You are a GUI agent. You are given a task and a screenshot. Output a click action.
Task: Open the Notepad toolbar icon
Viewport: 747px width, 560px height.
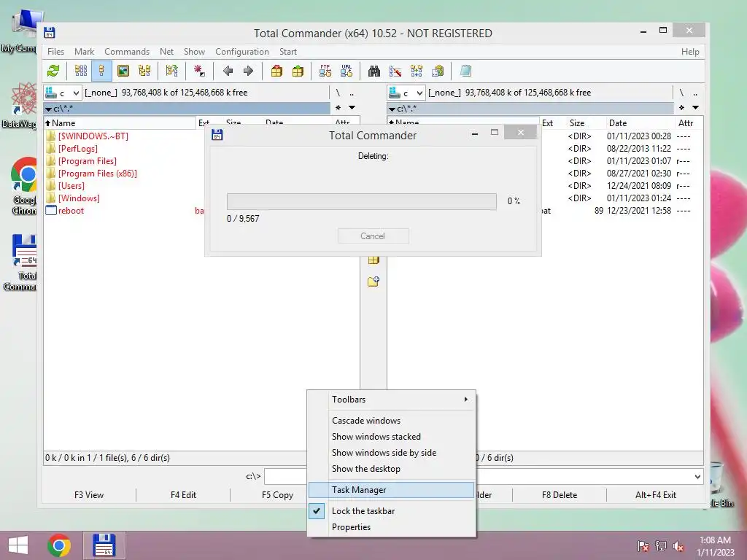click(x=465, y=71)
